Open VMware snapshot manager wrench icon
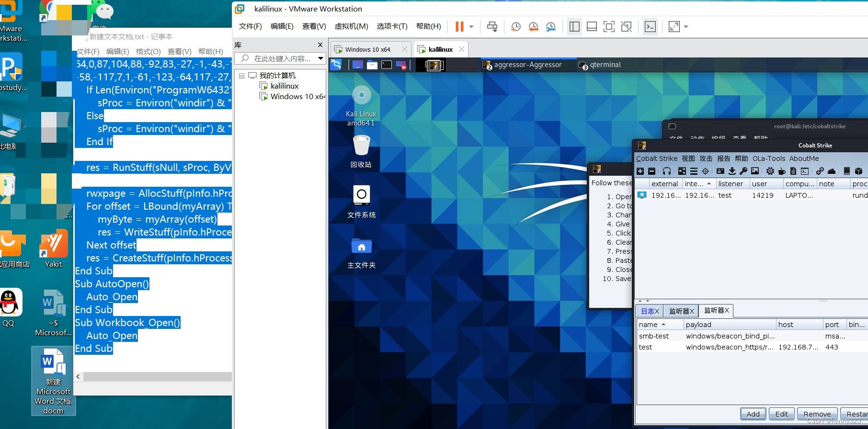The height and width of the screenshot is (429, 868). click(551, 27)
